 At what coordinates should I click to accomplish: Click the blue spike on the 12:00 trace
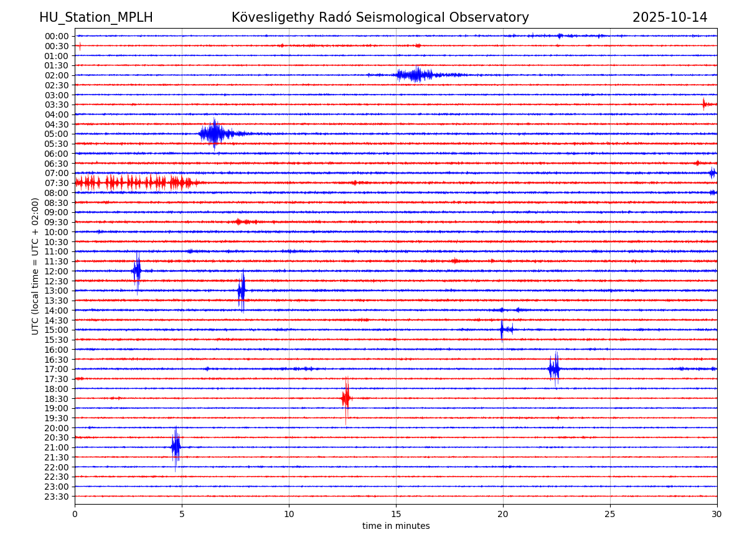coord(137,271)
